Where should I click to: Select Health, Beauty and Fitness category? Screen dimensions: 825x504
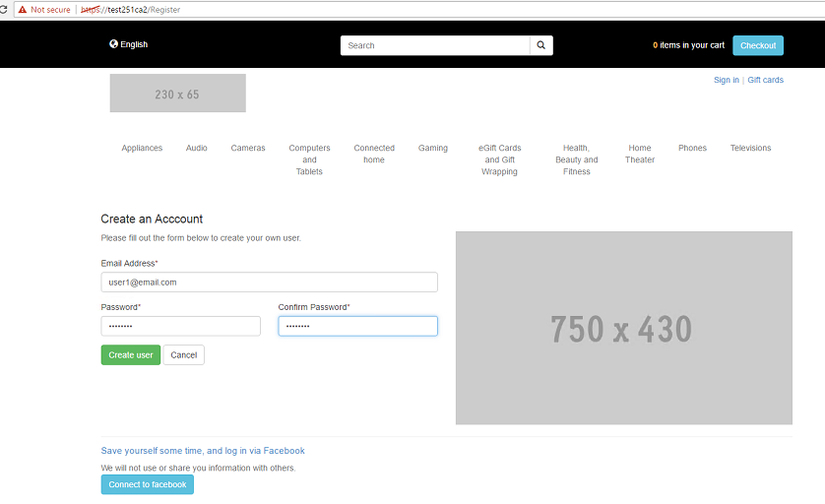[576, 159]
